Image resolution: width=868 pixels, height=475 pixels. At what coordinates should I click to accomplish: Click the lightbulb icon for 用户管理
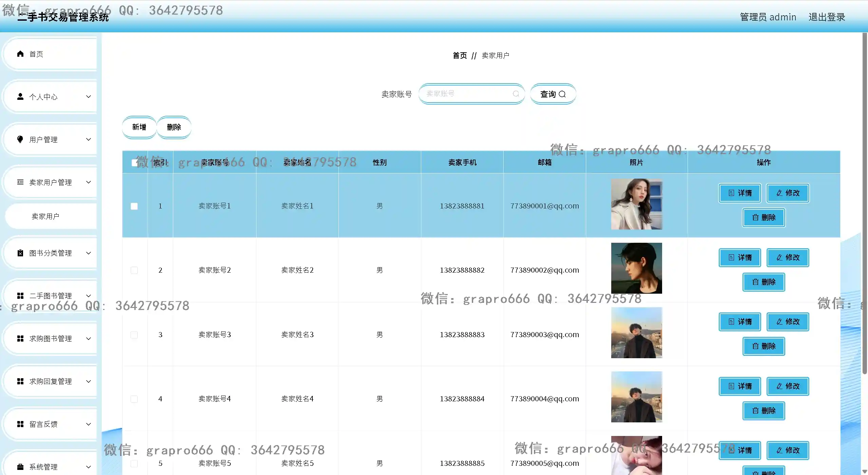pos(20,140)
